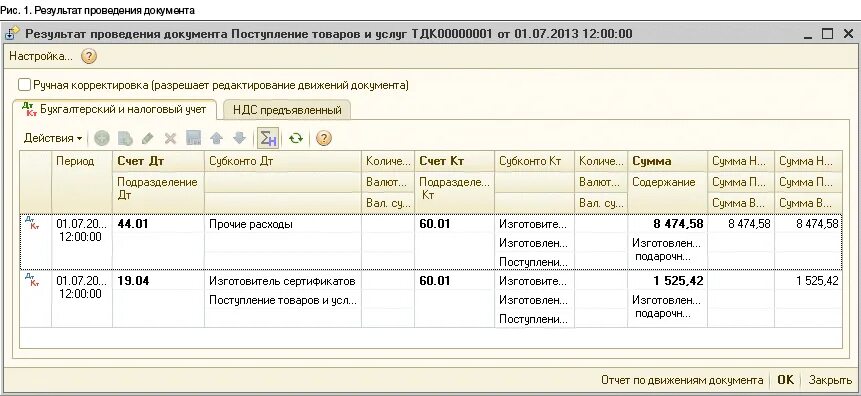
Task: Click the Edit pencil toolbar icon
Action: [x=147, y=138]
